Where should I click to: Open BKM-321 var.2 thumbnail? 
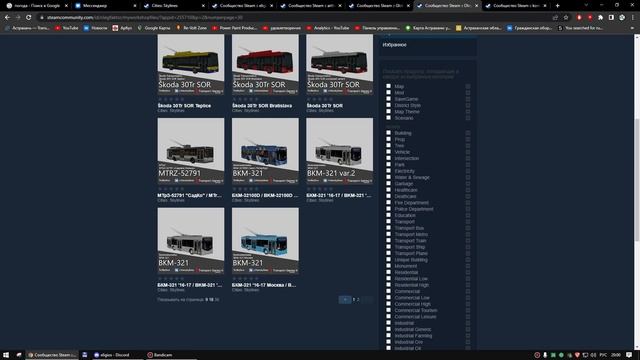[x=339, y=151]
